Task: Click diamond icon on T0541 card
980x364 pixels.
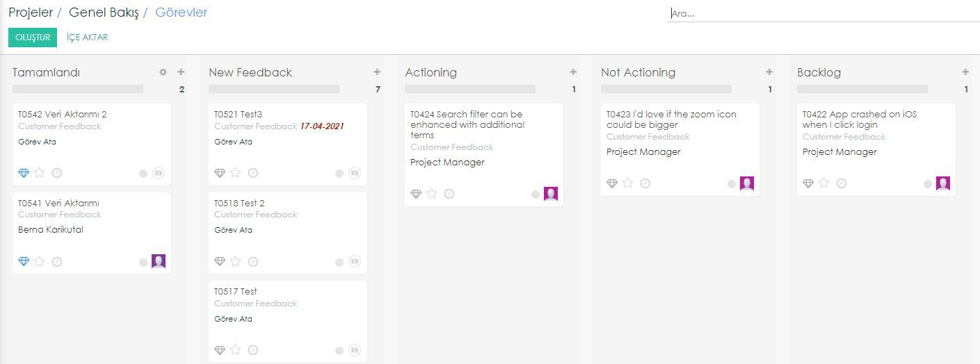Action: [x=24, y=262]
